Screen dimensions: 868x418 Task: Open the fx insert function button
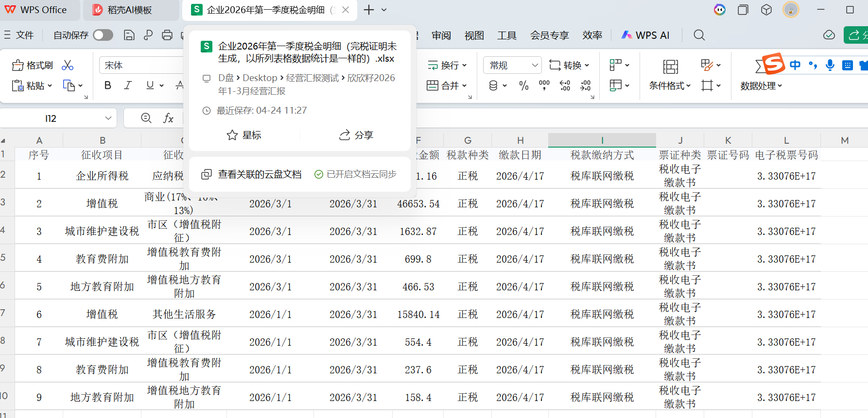coord(168,118)
